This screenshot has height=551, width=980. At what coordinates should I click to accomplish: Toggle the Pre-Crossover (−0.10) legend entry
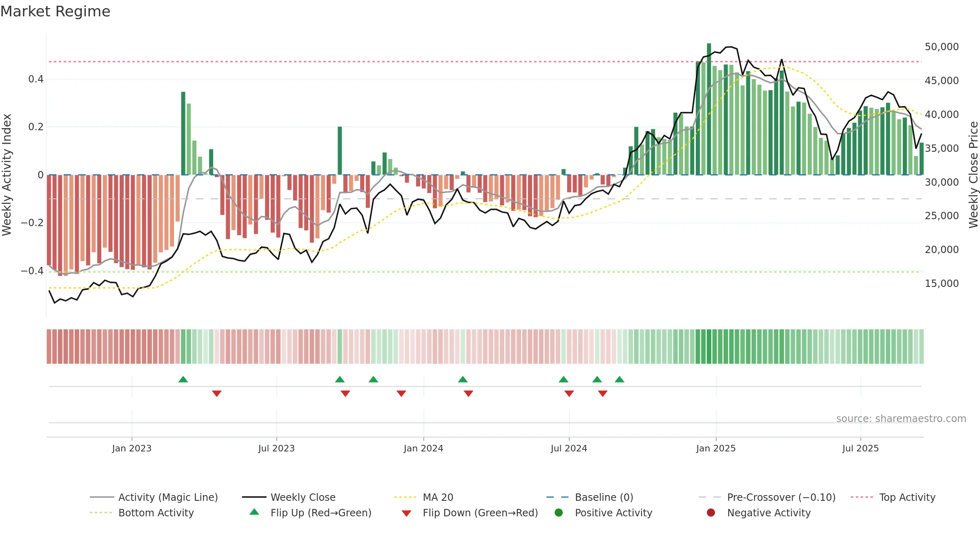767,497
